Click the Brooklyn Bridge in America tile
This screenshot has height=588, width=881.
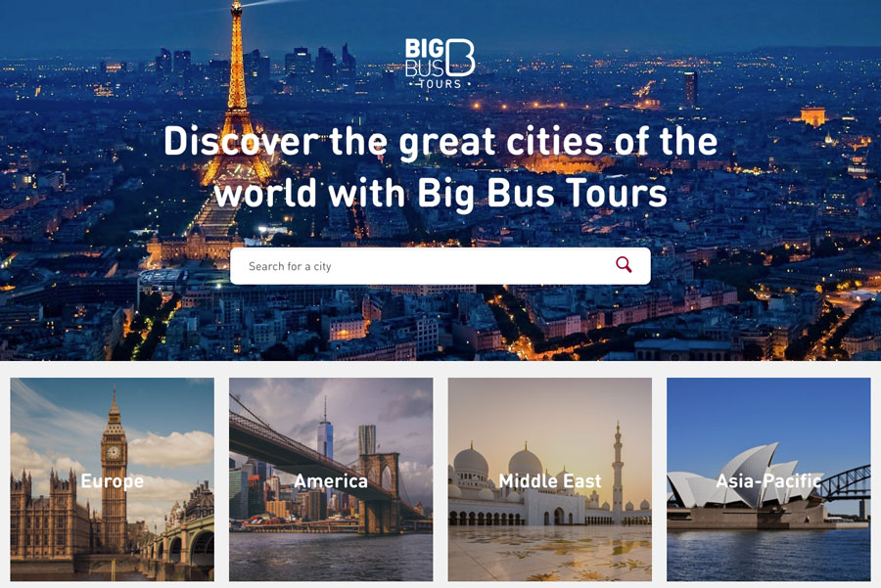[x=337, y=466]
